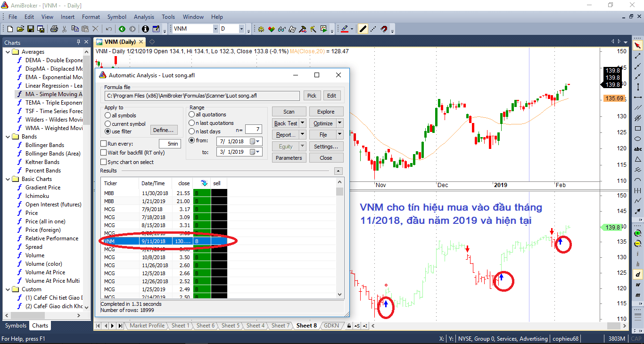Click the Parameters button
This screenshot has width=644, height=344.
[289, 158]
